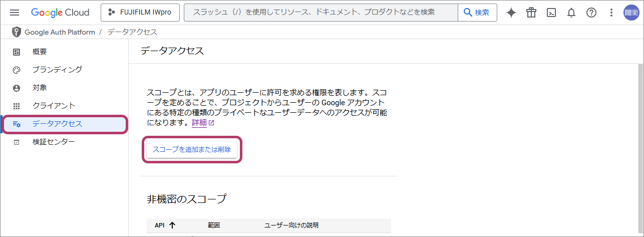Open 概要 in the sidebar
The image size is (644, 237).
click(40, 52)
